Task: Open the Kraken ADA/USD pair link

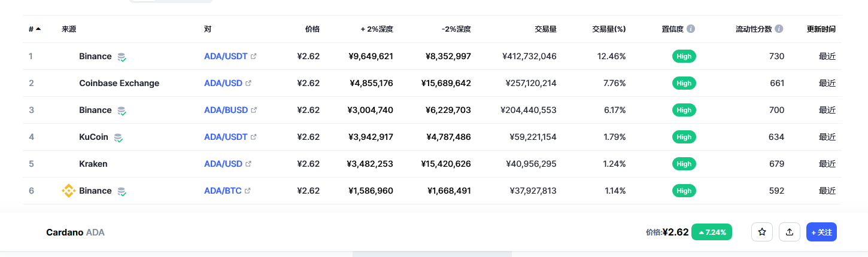Action: click(223, 164)
